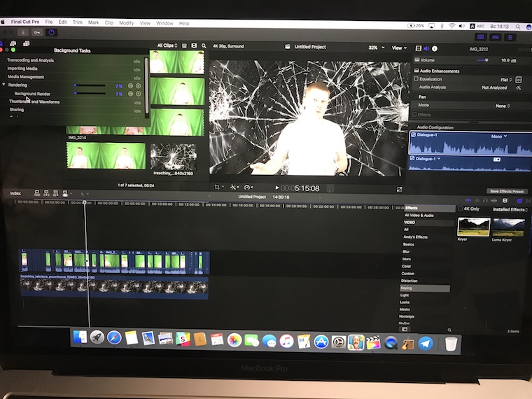532x399 pixels.
Task: Select the Color effects category
Action: click(x=407, y=266)
